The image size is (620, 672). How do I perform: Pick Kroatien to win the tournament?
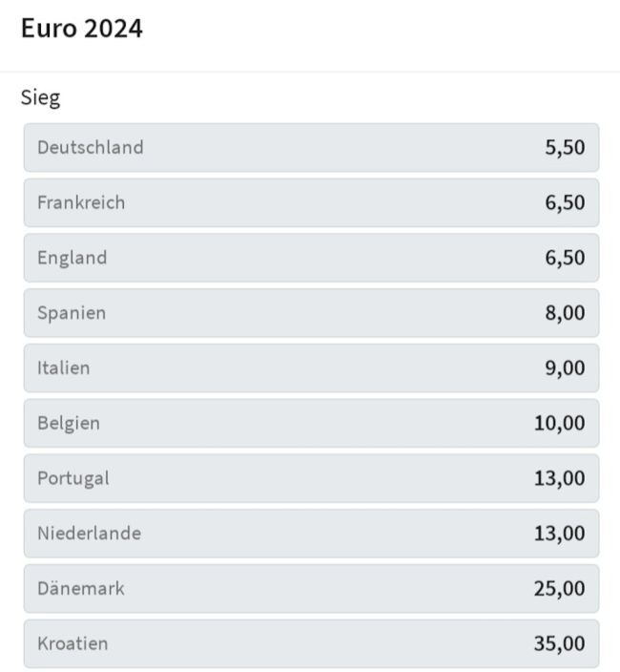click(x=311, y=643)
